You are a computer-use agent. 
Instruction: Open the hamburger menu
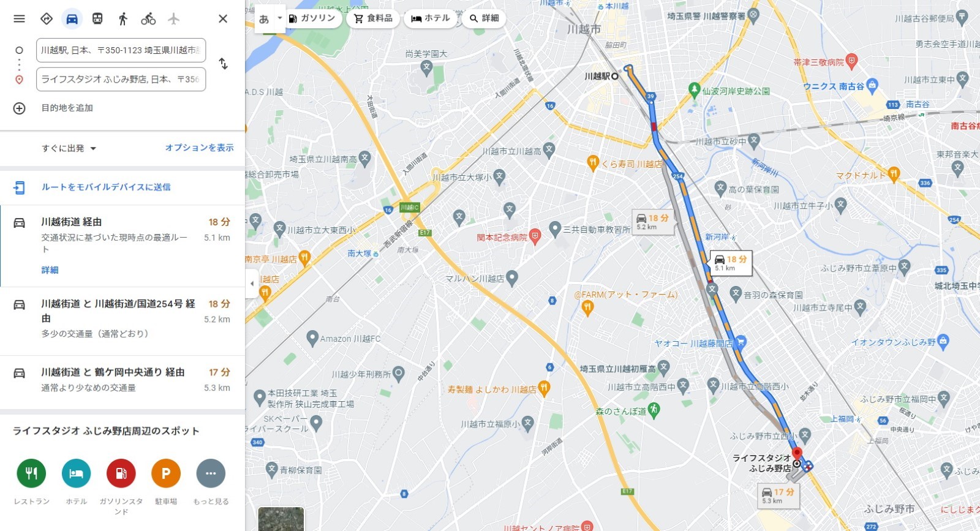[x=19, y=18]
